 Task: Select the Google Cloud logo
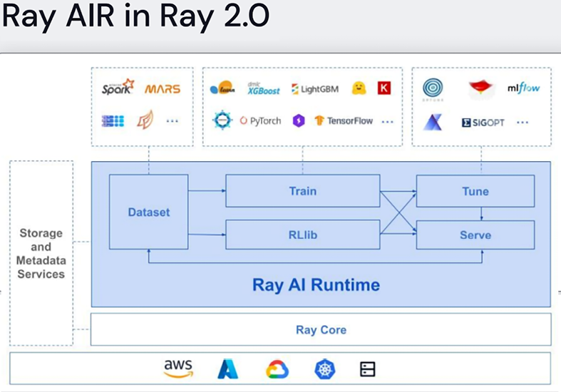pyautogui.click(x=277, y=369)
